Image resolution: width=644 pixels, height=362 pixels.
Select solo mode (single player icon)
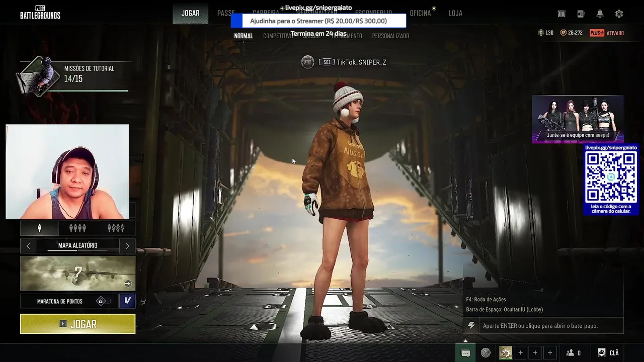point(39,228)
